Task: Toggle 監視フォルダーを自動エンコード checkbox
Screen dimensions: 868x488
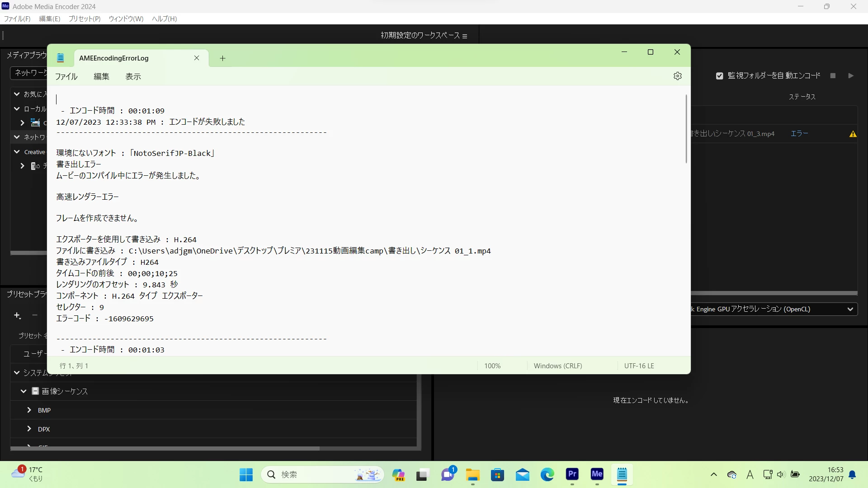Action: pyautogui.click(x=719, y=76)
